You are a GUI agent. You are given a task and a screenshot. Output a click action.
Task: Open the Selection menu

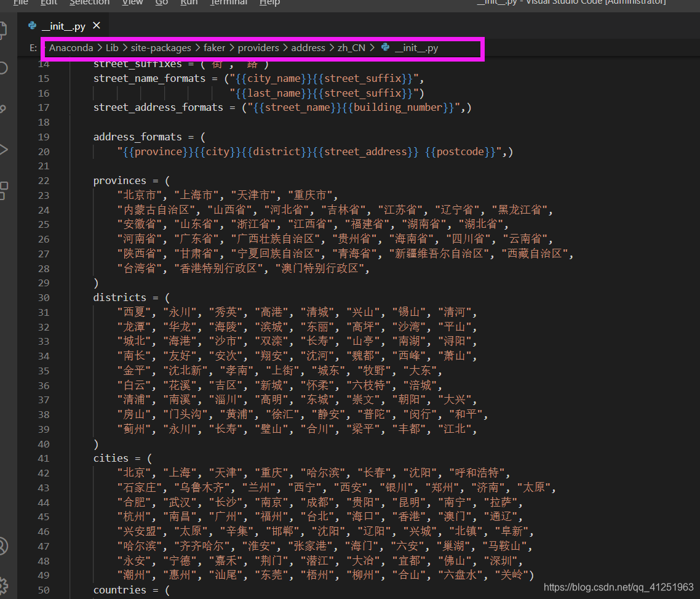[89, 2]
